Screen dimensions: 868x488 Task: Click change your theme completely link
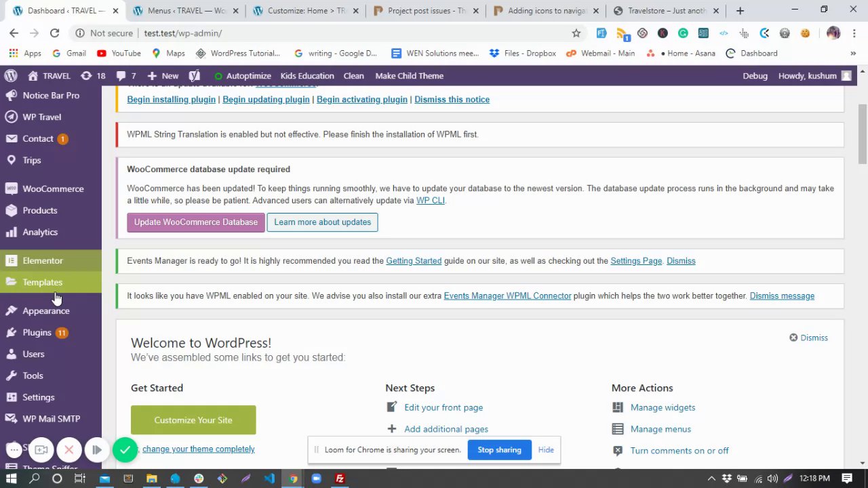(x=199, y=449)
